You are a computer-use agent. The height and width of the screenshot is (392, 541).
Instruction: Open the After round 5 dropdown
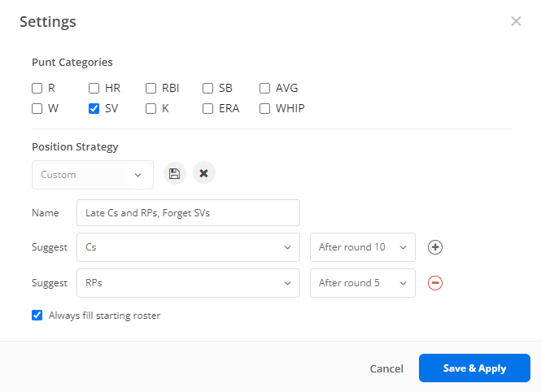[x=362, y=283]
